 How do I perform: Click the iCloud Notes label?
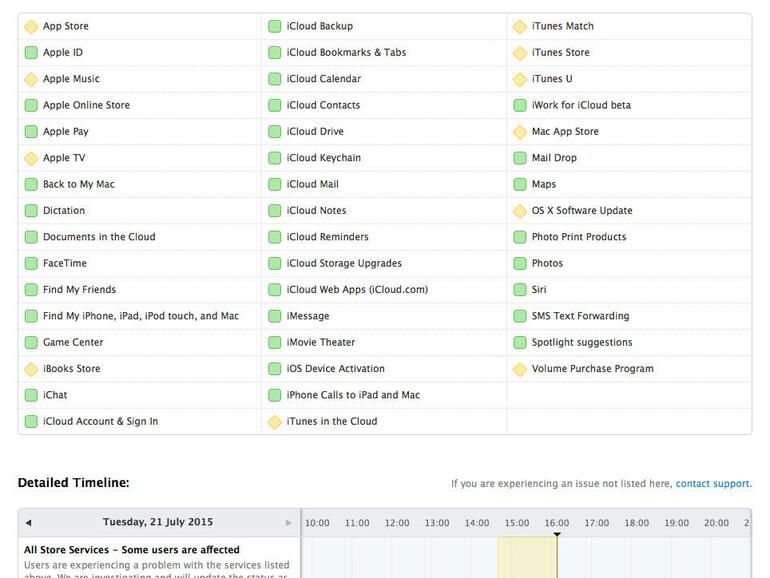[x=317, y=211]
